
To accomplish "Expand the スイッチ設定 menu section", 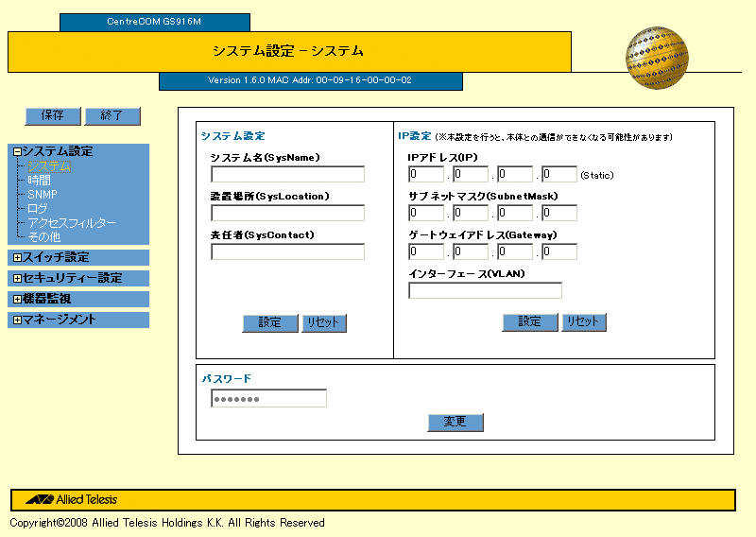I will click(17, 257).
